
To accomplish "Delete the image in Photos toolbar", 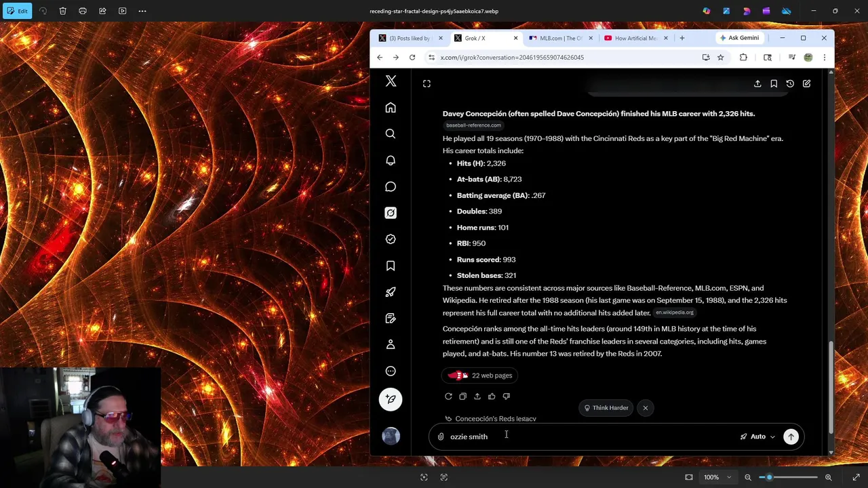I will click(x=62, y=11).
